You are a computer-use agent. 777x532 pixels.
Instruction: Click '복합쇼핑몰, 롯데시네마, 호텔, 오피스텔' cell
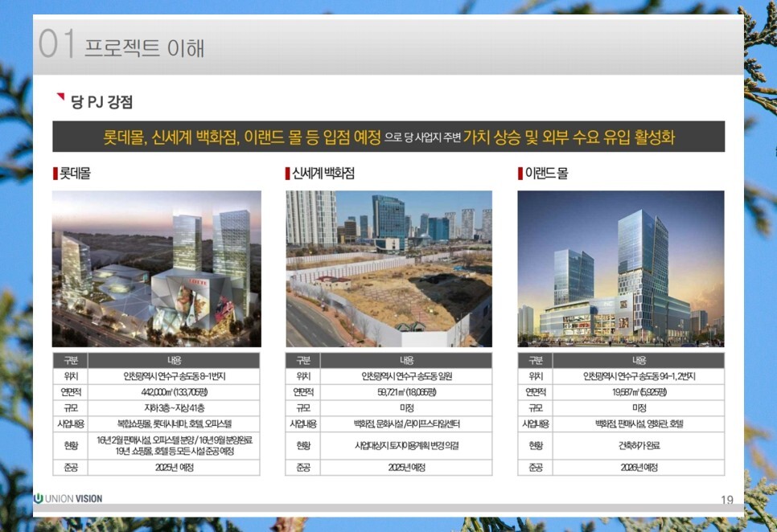pos(174,424)
